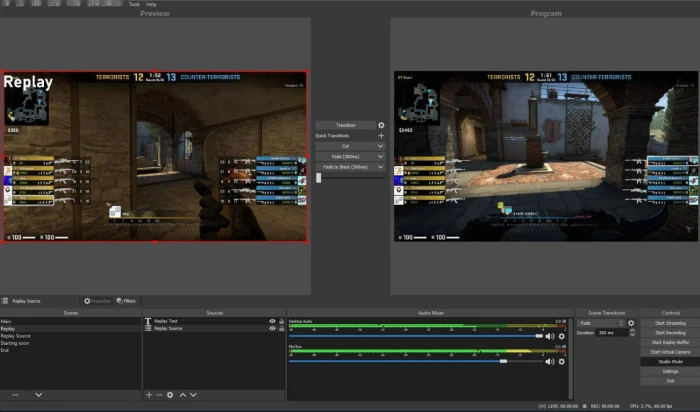Click Exit in Controls panel

670,381
